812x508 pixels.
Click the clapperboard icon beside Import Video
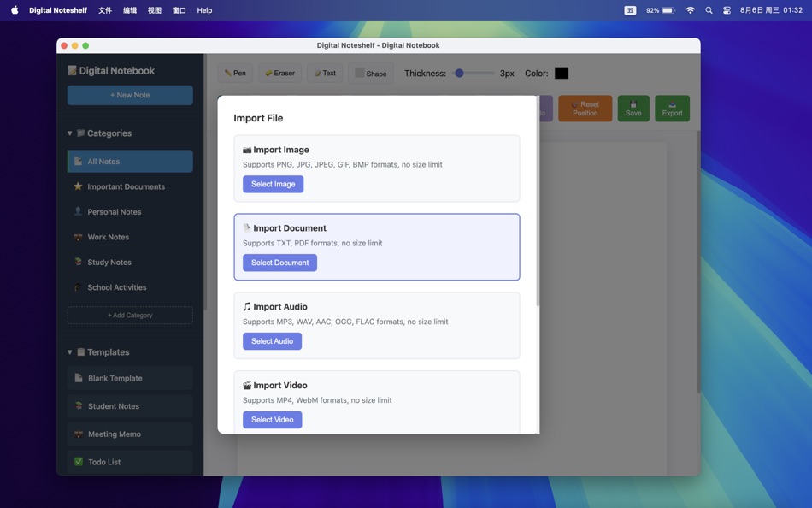click(x=247, y=385)
